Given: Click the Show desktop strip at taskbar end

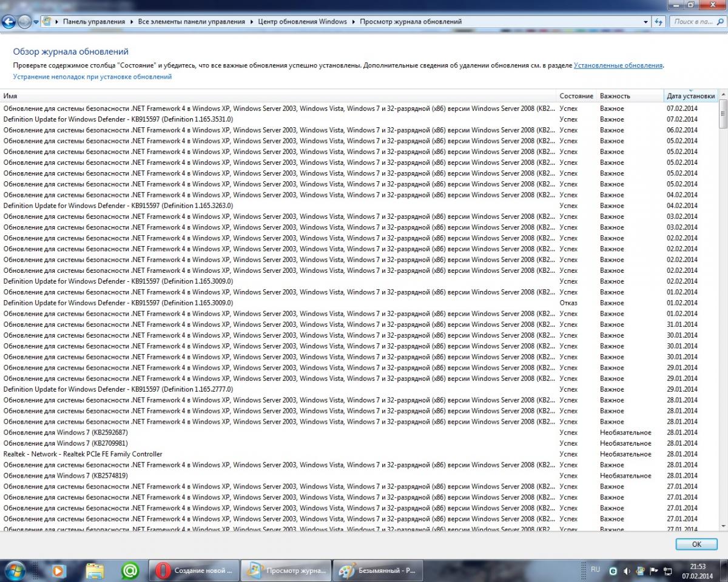Looking at the screenshot, I should coord(724,570).
